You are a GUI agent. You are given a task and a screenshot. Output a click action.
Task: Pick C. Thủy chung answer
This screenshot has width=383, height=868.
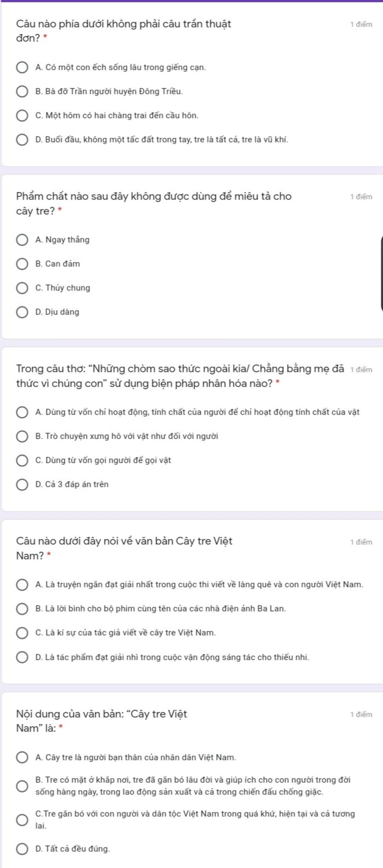(22, 288)
